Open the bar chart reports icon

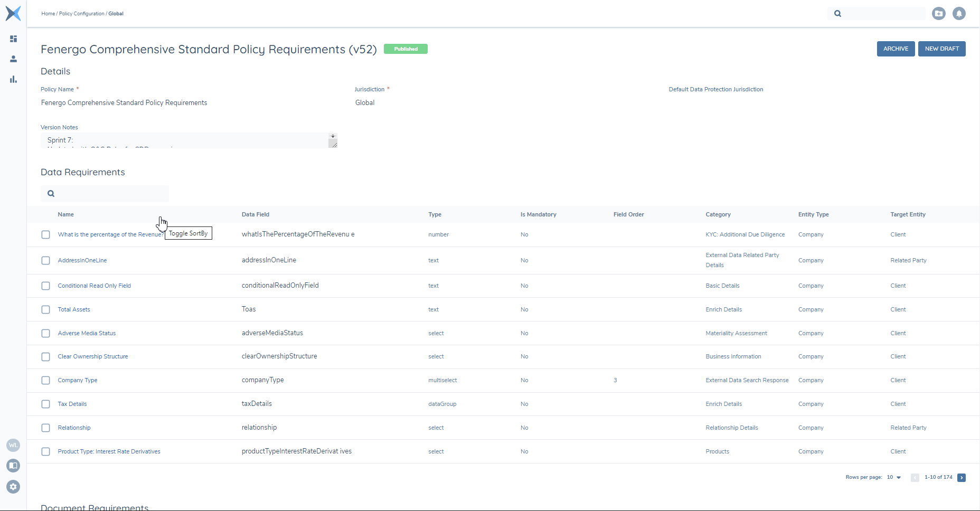tap(13, 79)
